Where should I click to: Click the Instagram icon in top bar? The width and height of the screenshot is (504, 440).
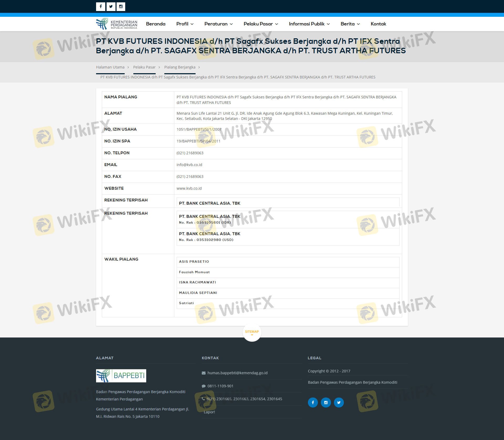121,7
